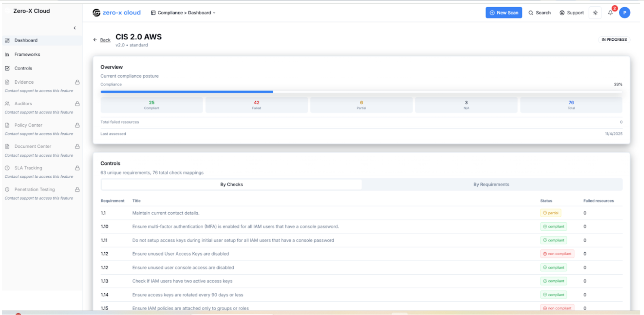The height and width of the screenshot is (315, 644).
Task: Select the row about multi-factor authentication (MFA)
Action: coord(361,227)
